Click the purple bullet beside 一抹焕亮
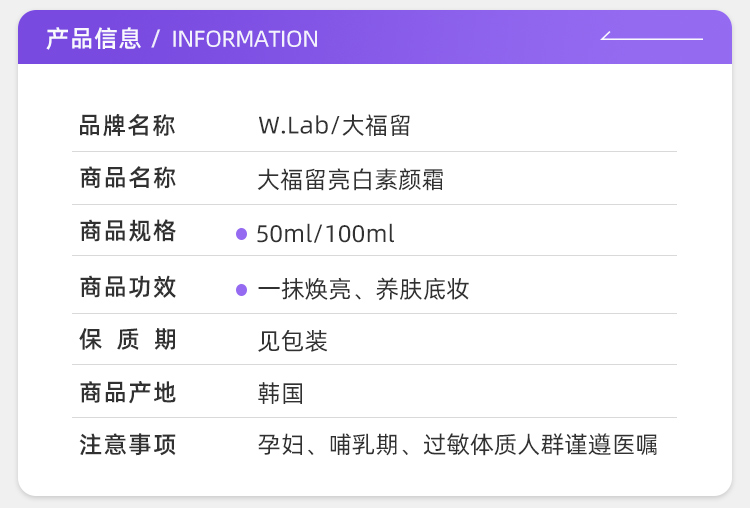This screenshot has width=750, height=508. [241, 290]
